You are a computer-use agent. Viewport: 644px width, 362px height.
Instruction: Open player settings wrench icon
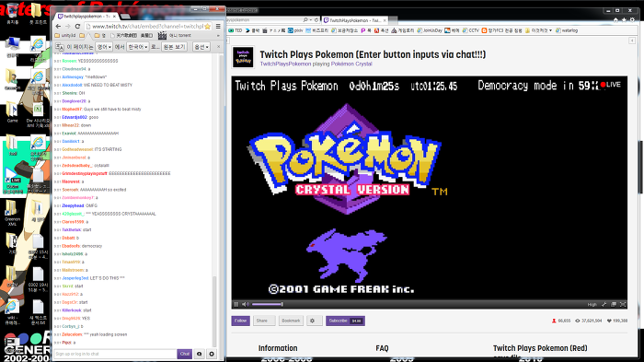[x=604, y=304]
